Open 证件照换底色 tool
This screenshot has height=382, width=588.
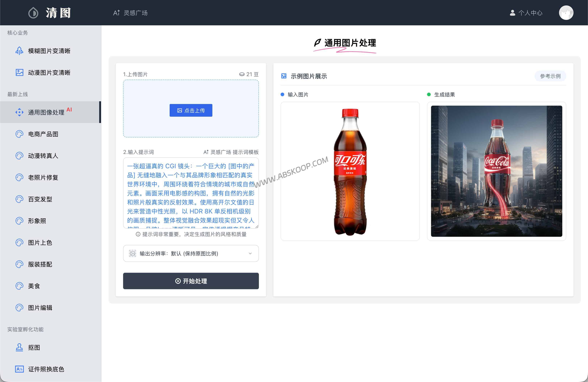tap(46, 369)
